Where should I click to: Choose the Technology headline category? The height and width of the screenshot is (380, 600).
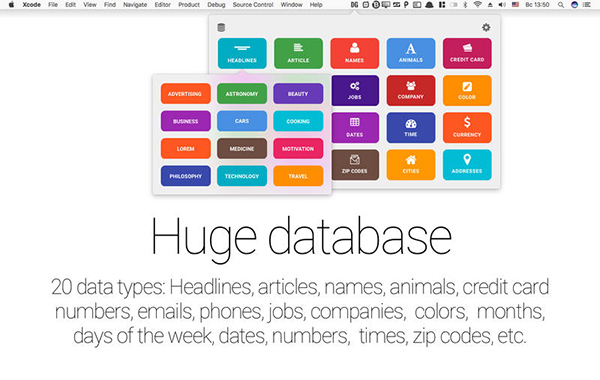(x=242, y=176)
